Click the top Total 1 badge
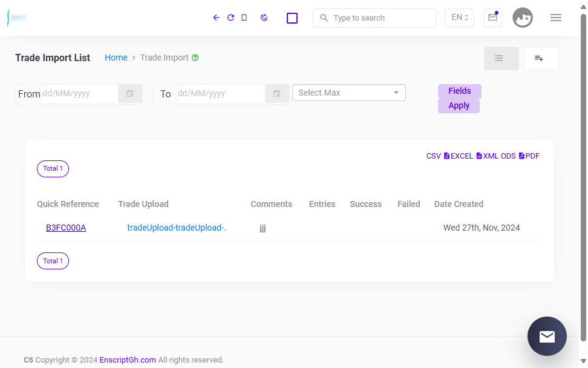588x368 pixels. 53,169
